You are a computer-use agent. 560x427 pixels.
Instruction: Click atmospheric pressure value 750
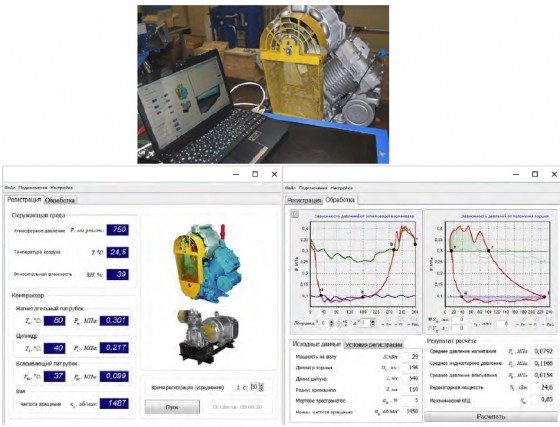coord(118,230)
